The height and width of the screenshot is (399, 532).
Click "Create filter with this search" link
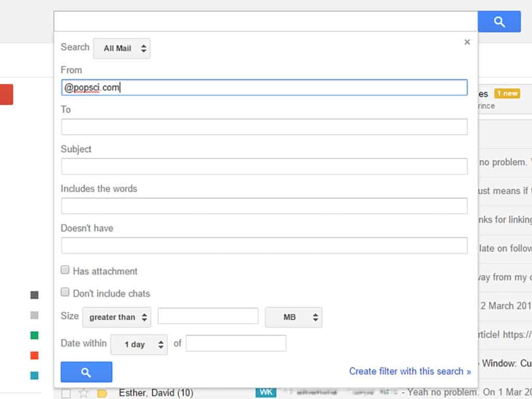[410, 371]
